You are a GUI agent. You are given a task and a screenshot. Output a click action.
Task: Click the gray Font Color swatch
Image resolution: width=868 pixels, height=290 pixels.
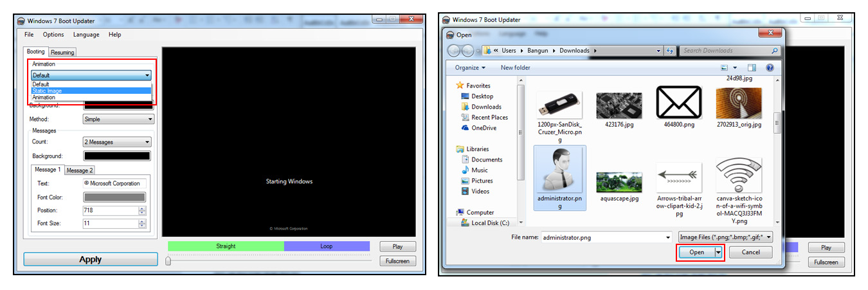point(114,197)
